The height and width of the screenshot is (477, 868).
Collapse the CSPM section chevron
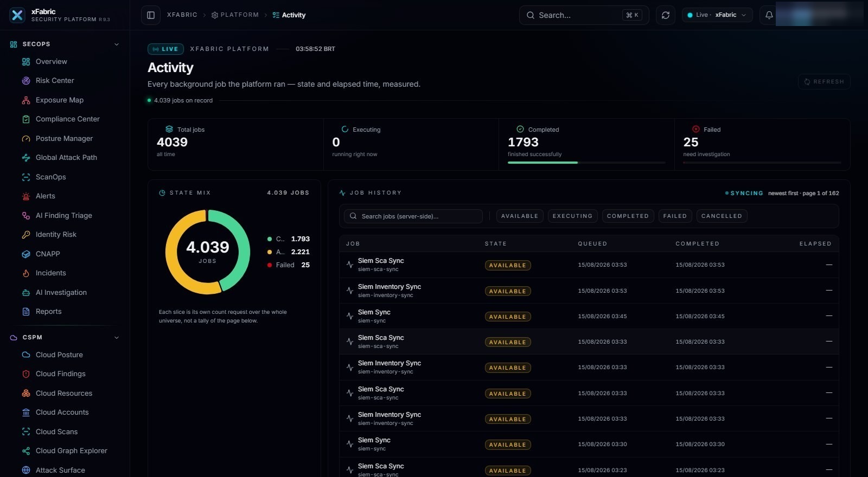(x=117, y=338)
